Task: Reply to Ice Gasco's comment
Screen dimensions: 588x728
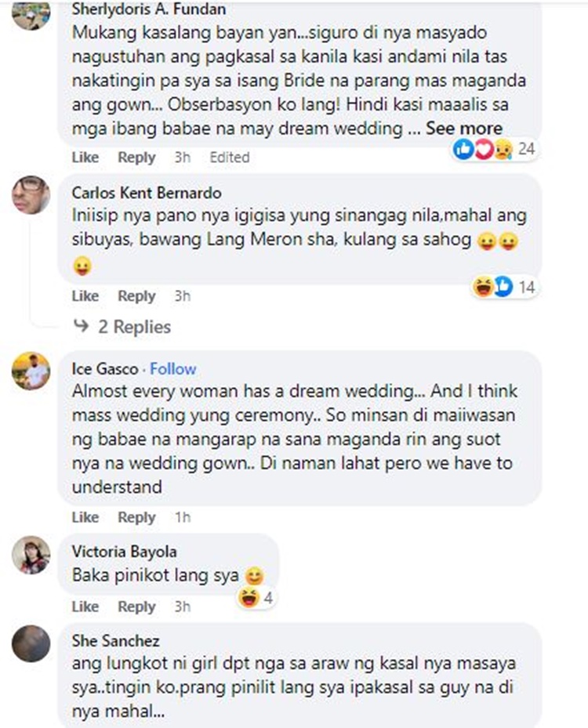Action: click(136, 517)
